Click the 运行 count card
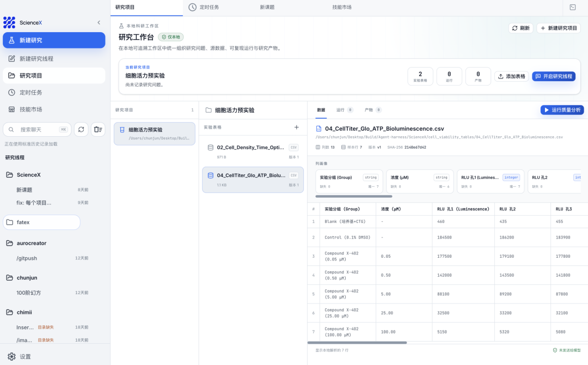 [449, 76]
